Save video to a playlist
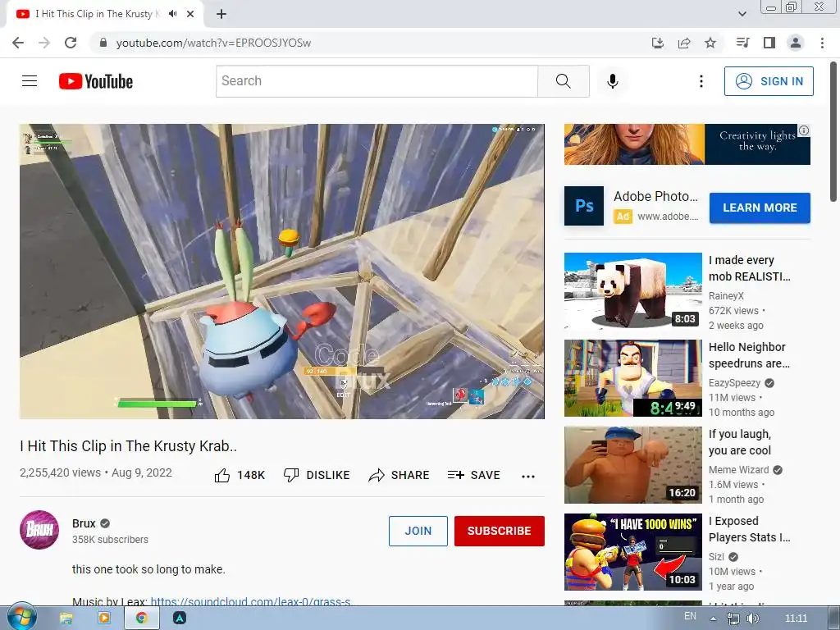Viewport: 840px width, 630px height. point(474,475)
